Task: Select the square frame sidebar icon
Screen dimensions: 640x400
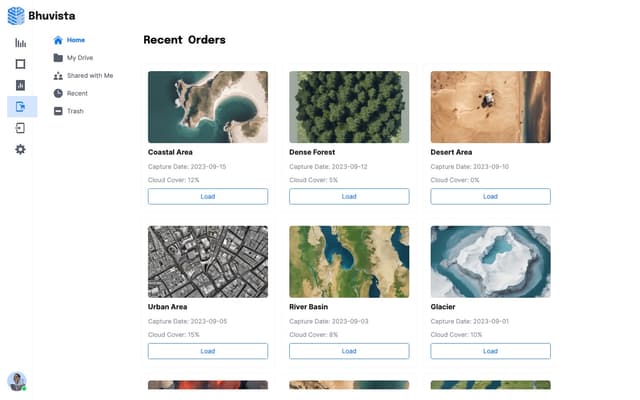Action: [20, 64]
